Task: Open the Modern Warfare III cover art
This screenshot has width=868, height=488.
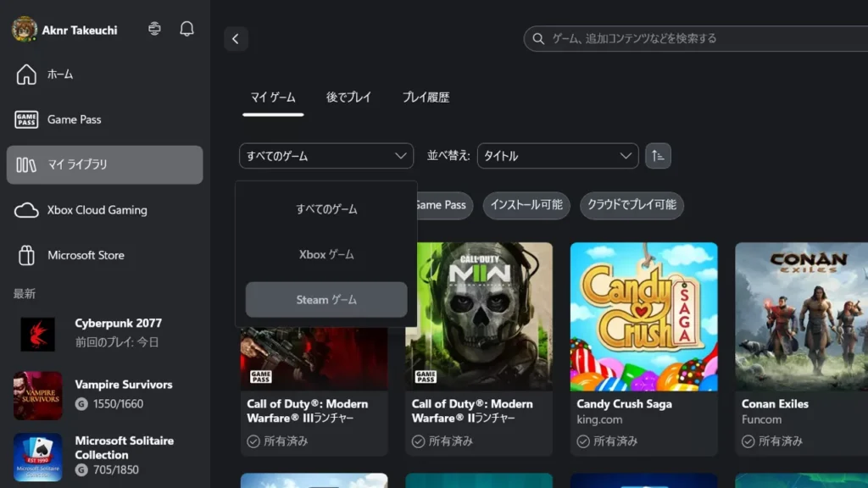Action: point(314,359)
